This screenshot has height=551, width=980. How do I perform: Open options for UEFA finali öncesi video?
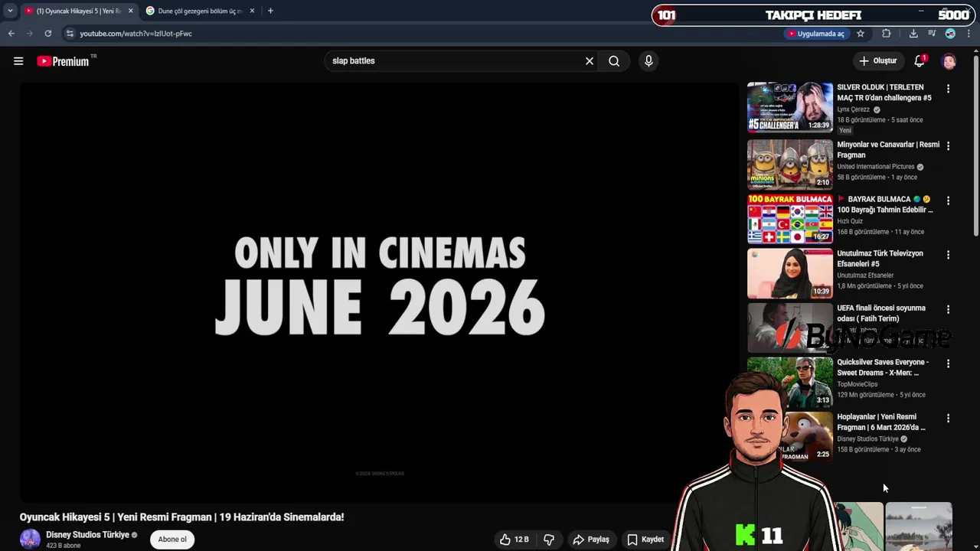click(x=948, y=309)
